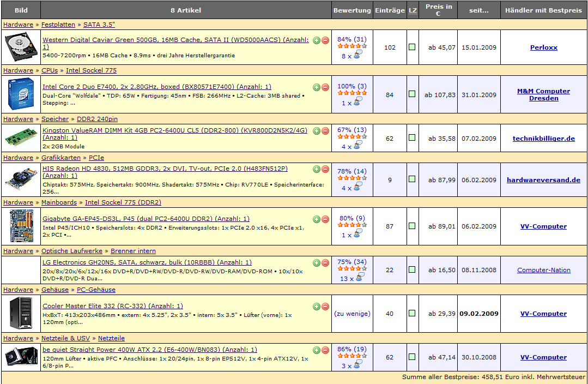Tick LZ checkbox for Kingston ValueRAM row
This screenshot has width=588, height=384.
click(412, 137)
